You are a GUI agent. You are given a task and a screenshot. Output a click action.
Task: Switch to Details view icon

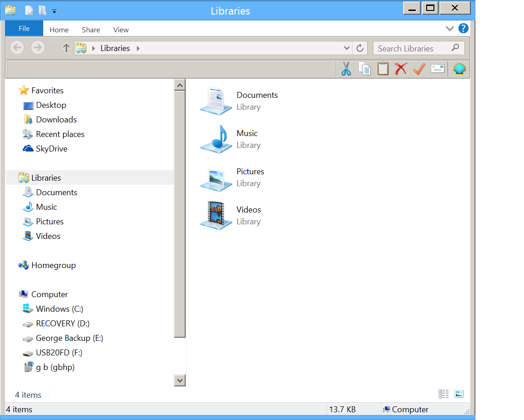443,394
